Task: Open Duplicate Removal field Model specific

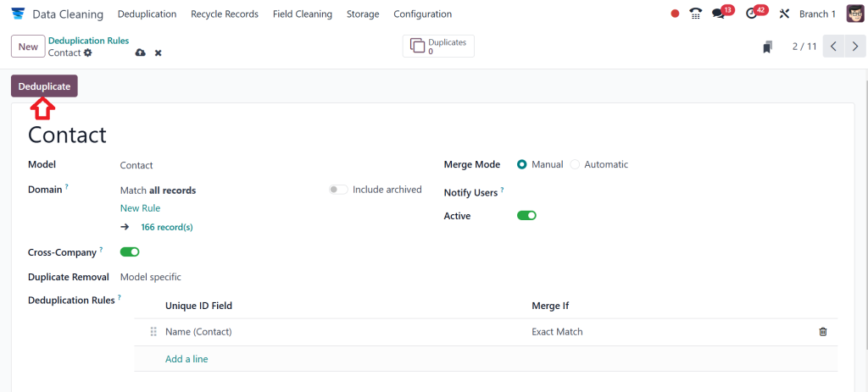Action: (151, 277)
